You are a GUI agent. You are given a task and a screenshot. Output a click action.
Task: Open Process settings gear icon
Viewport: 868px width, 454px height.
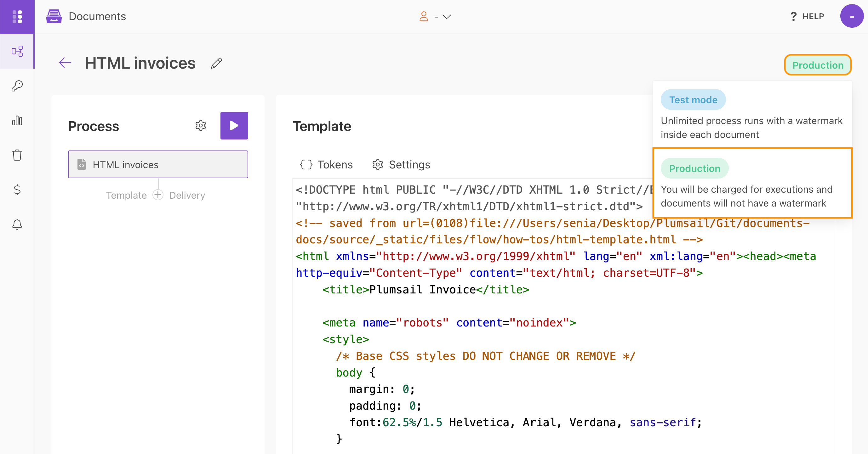pyautogui.click(x=201, y=126)
